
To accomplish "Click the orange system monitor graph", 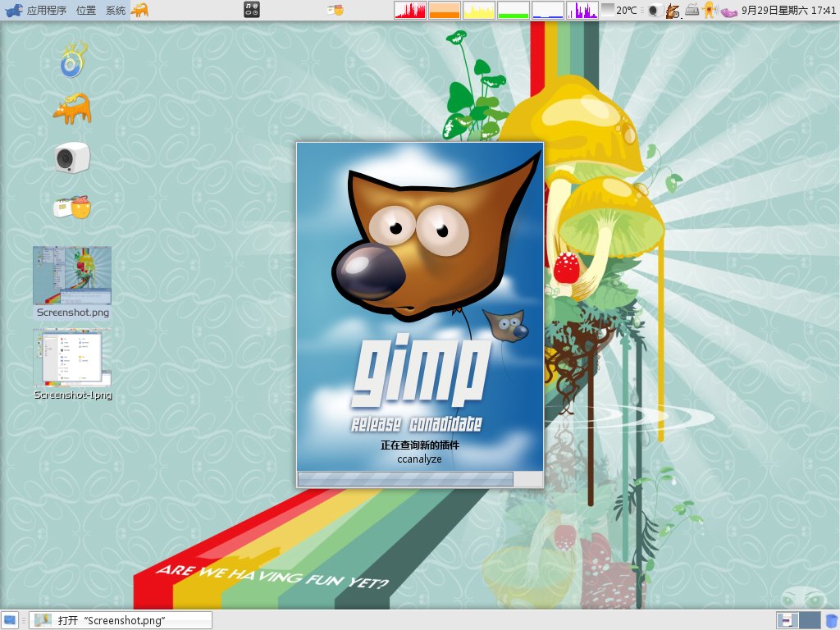I will [x=445, y=10].
